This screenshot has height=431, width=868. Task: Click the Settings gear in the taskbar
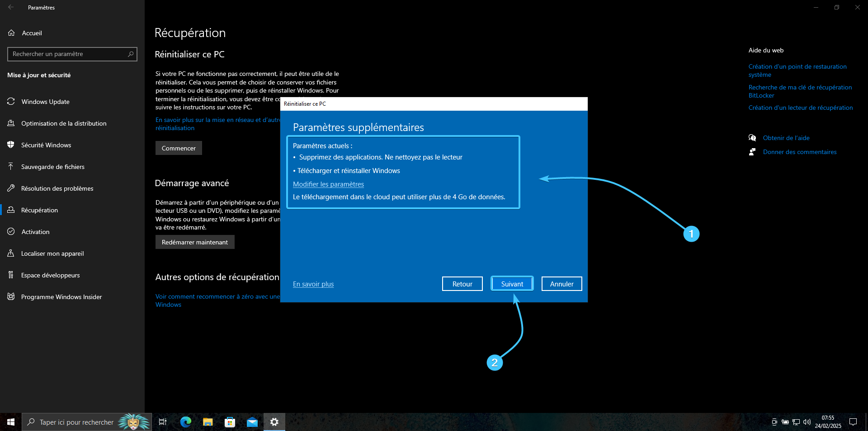point(274,422)
